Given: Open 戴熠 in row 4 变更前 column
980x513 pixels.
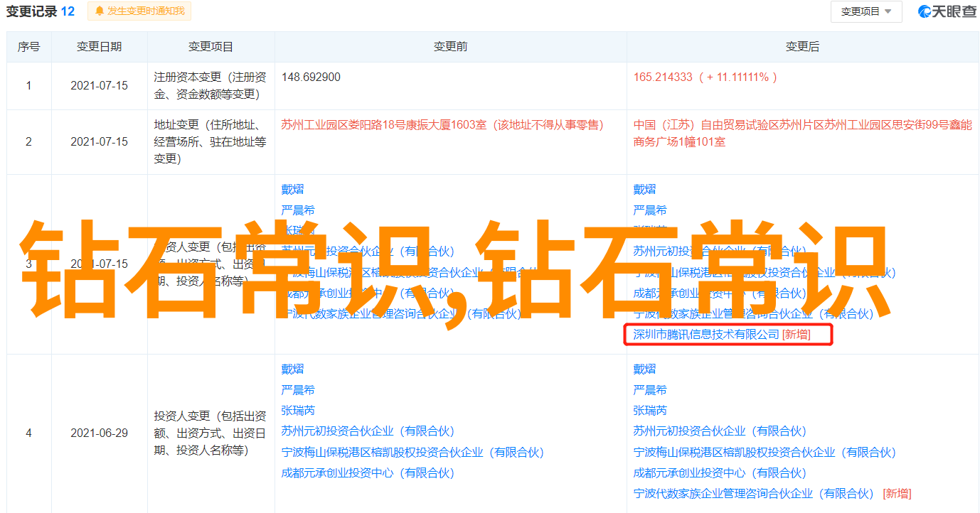Looking at the screenshot, I should point(292,369).
